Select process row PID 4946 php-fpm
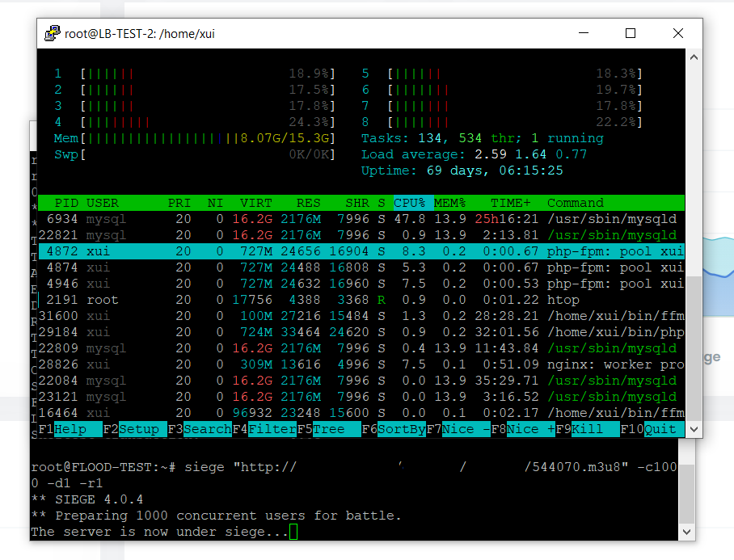The height and width of the screenshot is (560, 734). (361, 284)
